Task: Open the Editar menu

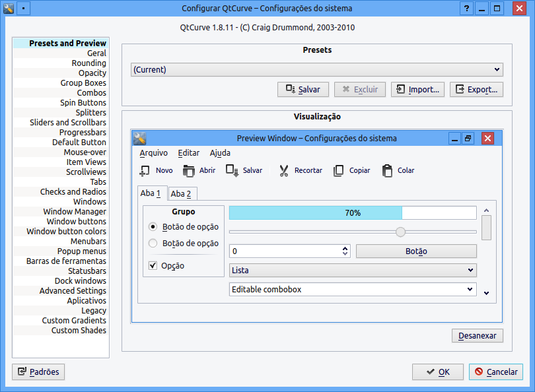Action: (x=189, y=153)
